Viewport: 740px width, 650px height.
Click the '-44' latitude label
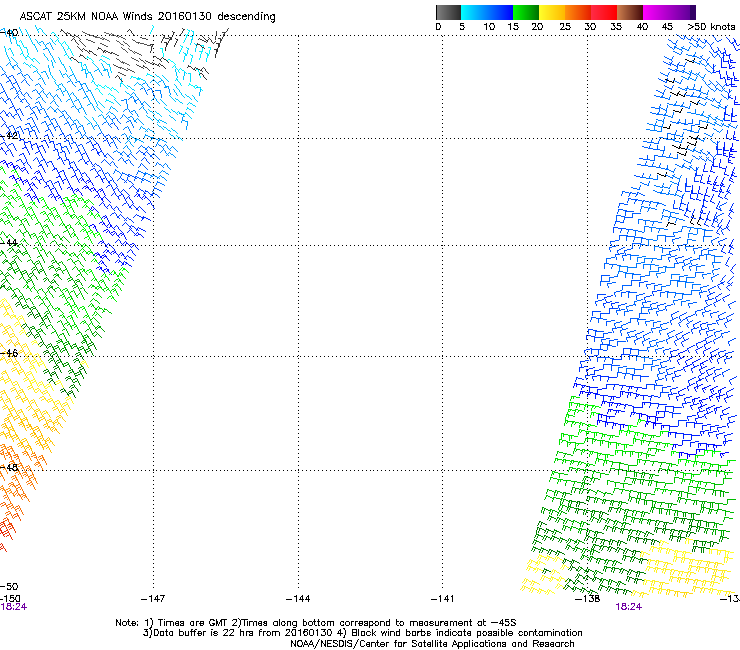pyautogui.click(x=9, y=243)
